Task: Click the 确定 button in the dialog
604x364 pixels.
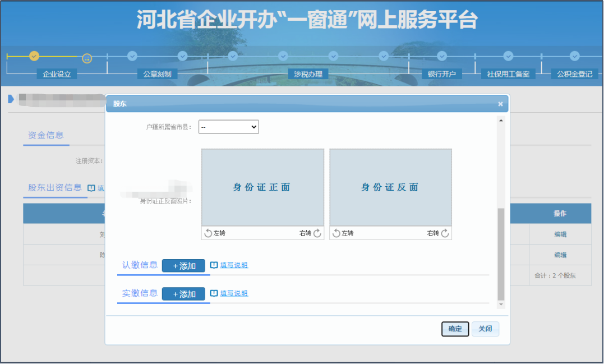Action: click(x=455, y=329)
